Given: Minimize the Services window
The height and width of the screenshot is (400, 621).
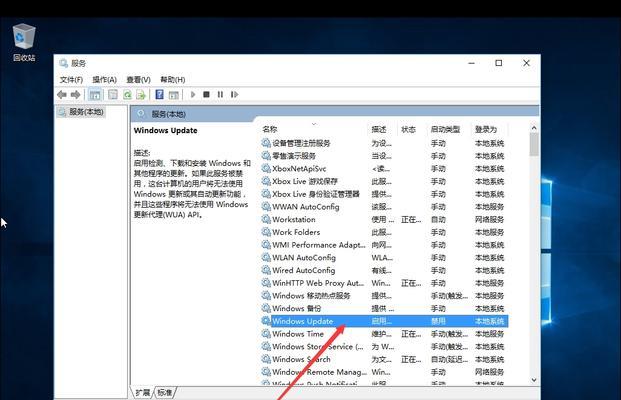Looking at the screenshot, I should (x=471, y=63).
